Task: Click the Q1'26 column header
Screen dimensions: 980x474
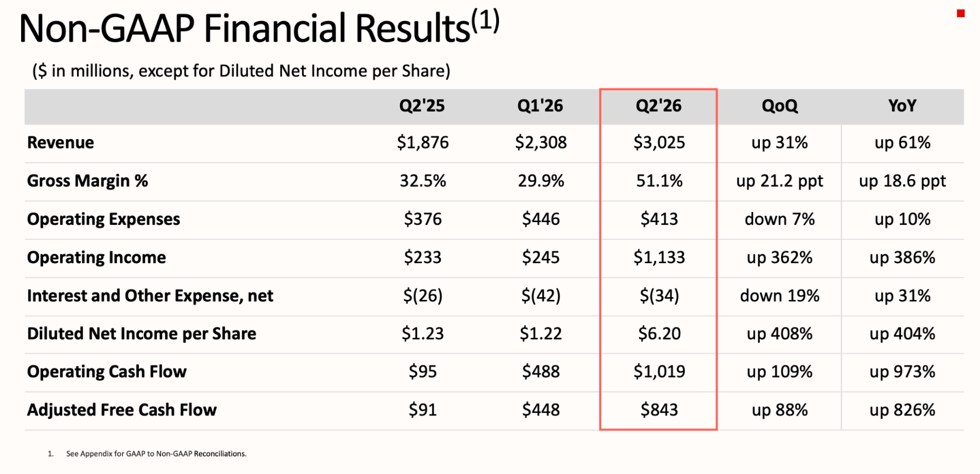Action: tap(540, 106)
